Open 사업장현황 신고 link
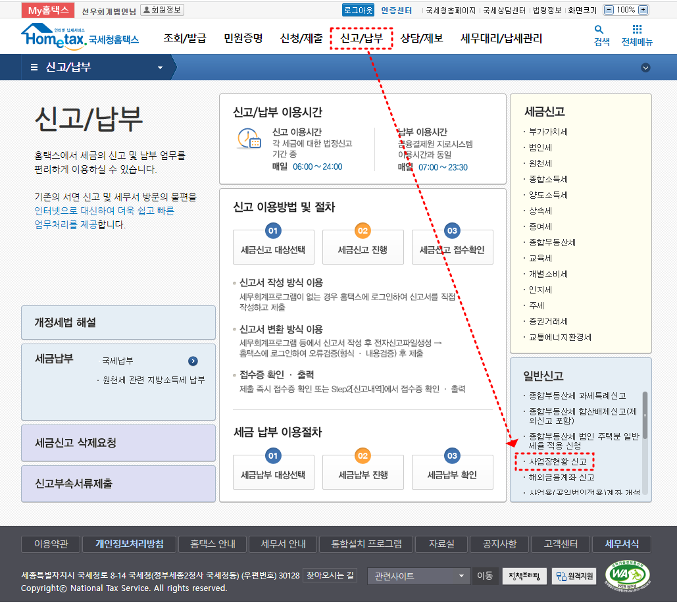Image resolution: width=677 pixels, height=616 pixels. point(558,461)
